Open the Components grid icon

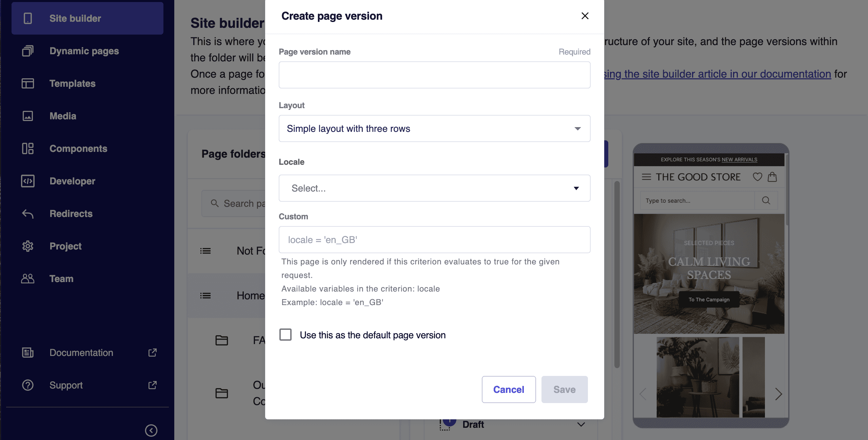coord(28,148)
